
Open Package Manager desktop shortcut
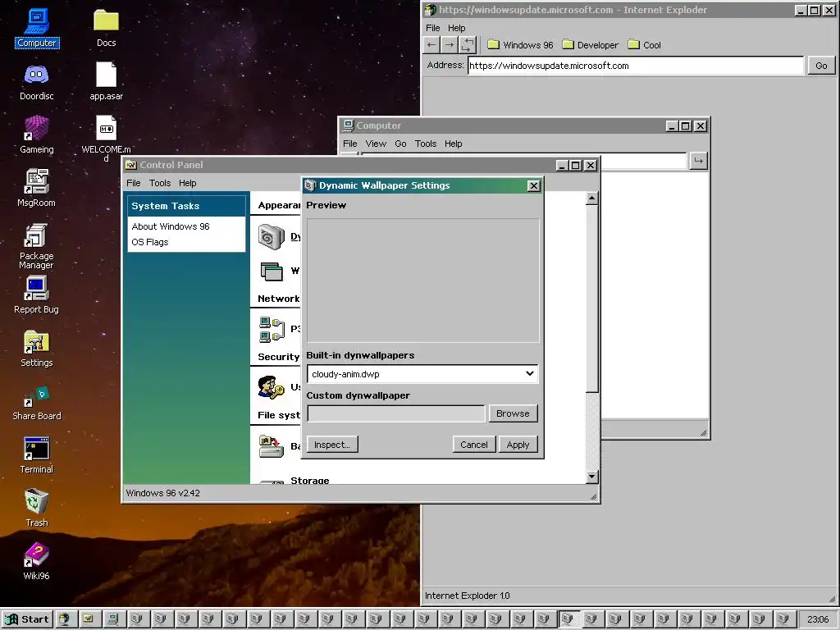click(36, 245)
